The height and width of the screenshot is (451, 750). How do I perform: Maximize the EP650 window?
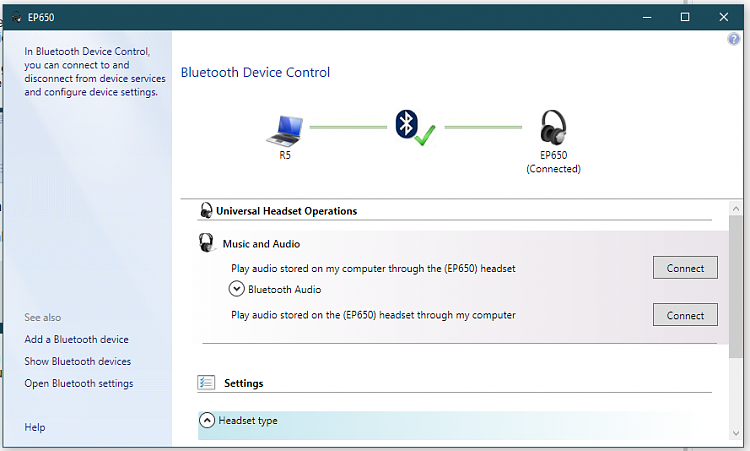685,17
